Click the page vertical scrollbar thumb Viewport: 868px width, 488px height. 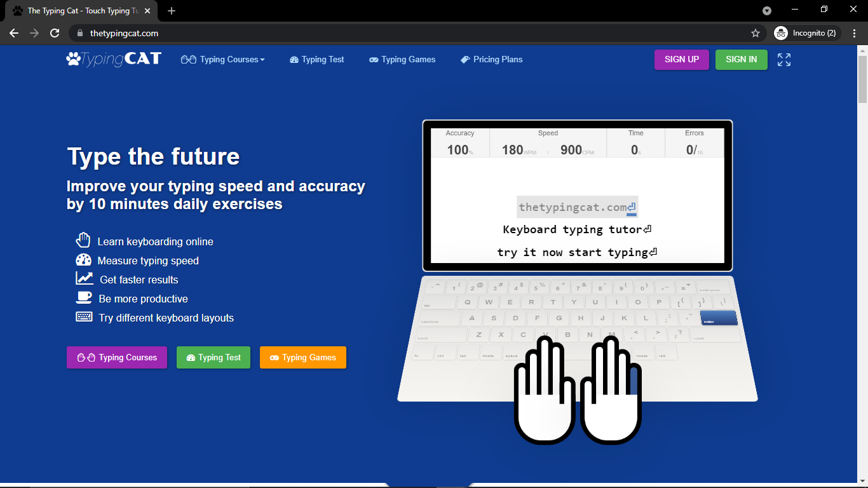862,79
